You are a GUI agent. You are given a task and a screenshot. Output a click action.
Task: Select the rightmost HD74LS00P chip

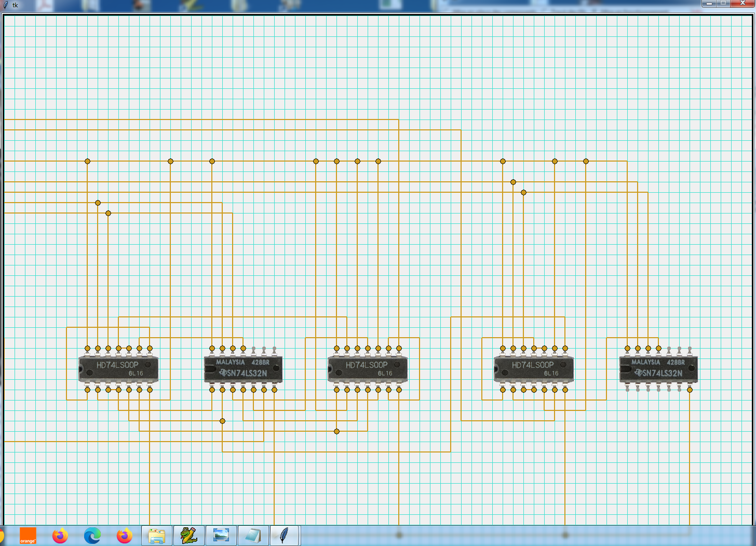coord(534,369)
